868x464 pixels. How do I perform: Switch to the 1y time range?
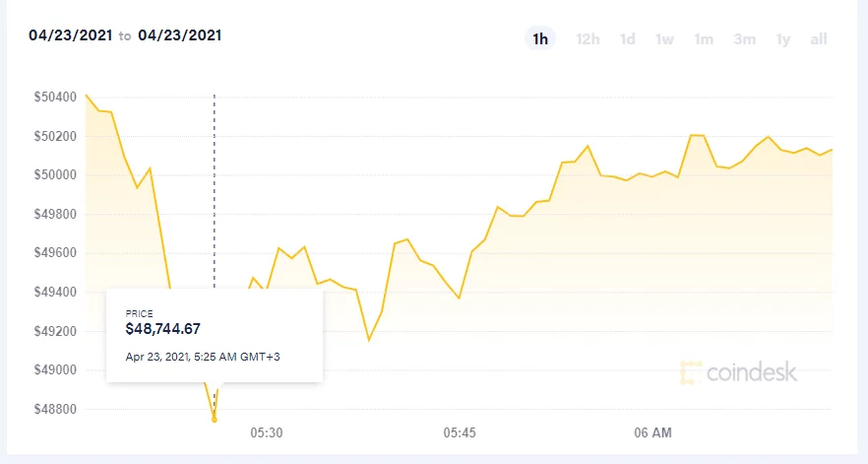click(x=782, y=38)
